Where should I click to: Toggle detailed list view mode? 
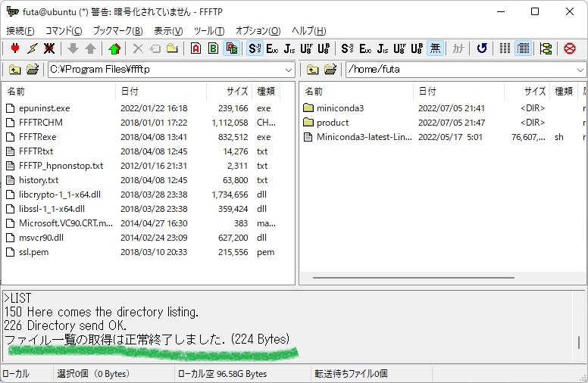[523, 48]
